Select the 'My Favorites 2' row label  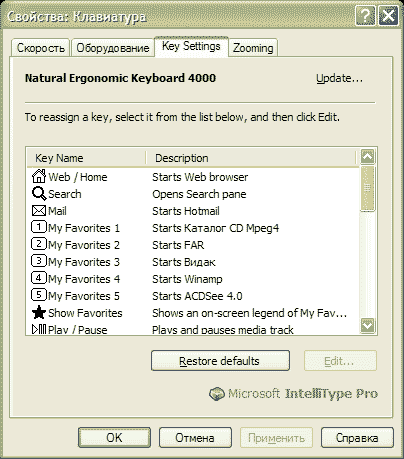(84, 245)
